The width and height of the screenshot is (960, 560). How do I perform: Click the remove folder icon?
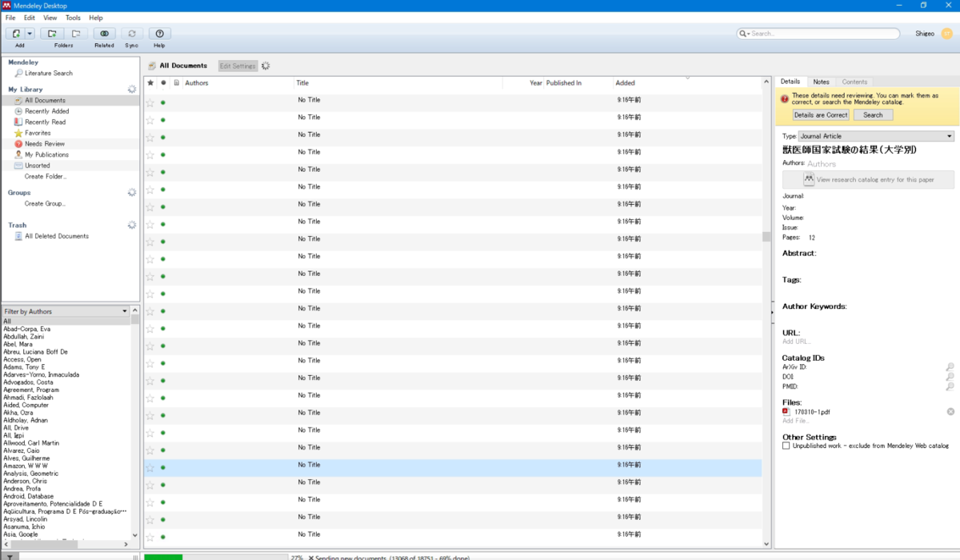tap(76, 34)
